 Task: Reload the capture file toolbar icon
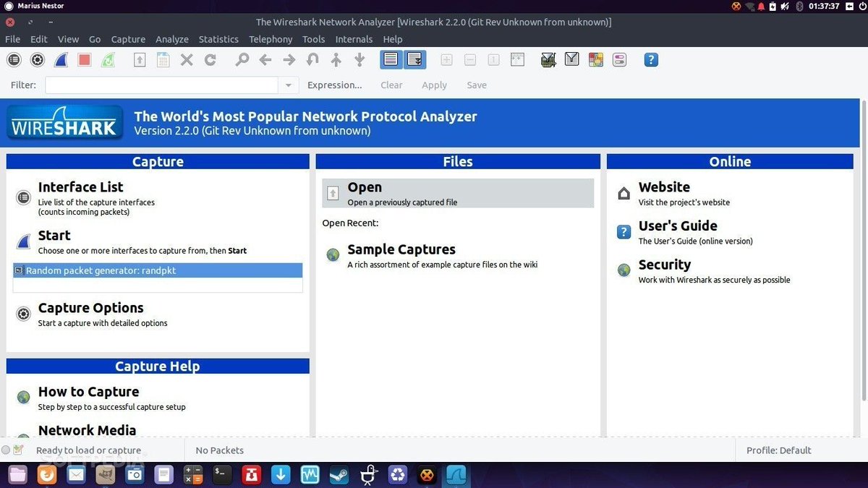coord(210,60)
